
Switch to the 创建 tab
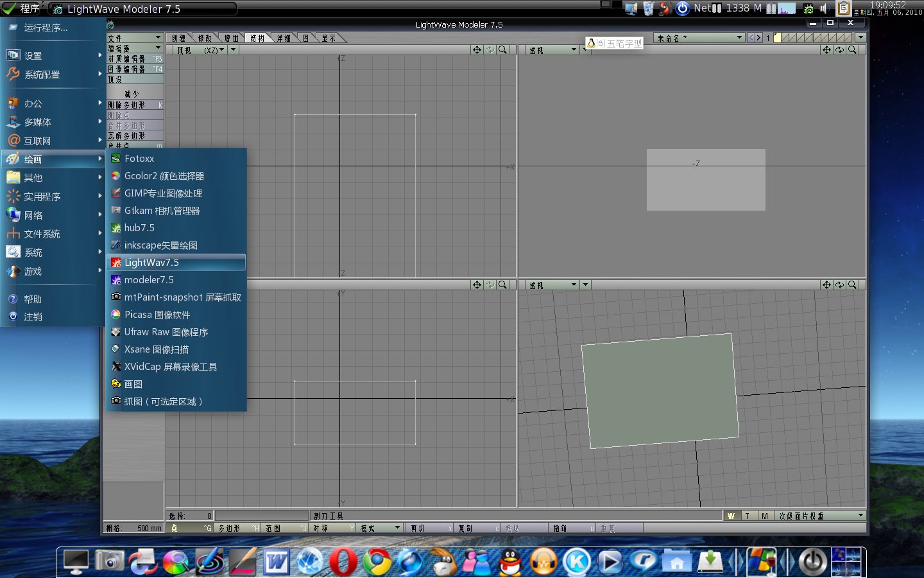pyautogui.click(x=179, y=38)
